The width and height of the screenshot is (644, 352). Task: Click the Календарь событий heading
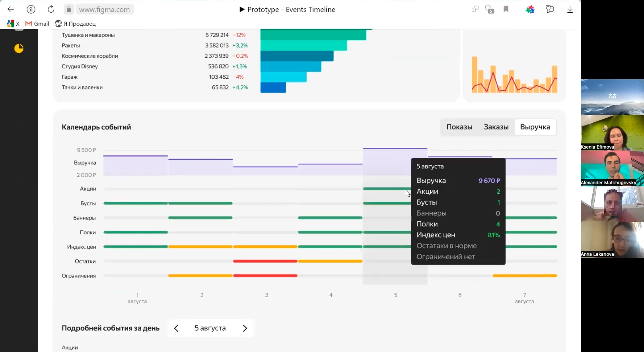pyautogui.click(x=96, y=127)
